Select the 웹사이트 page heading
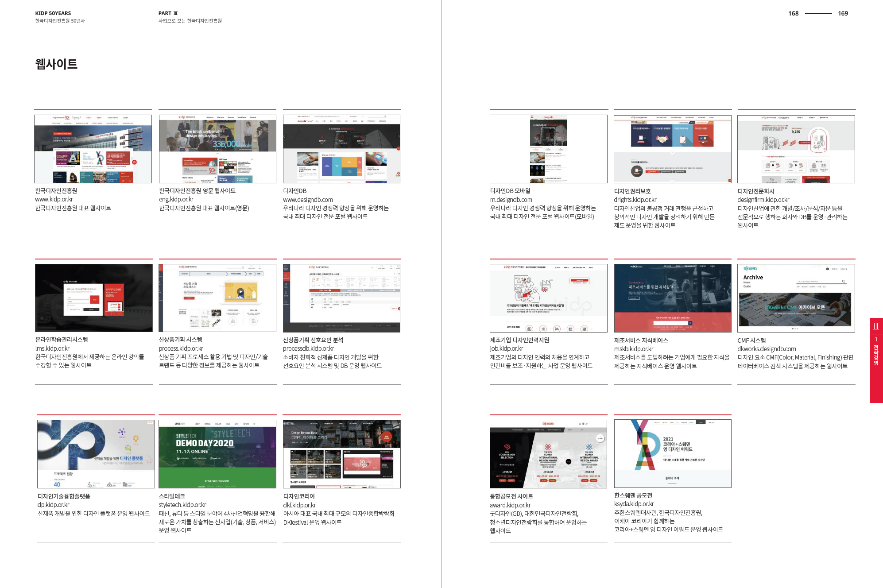883x588 pixels. point(56,64)
